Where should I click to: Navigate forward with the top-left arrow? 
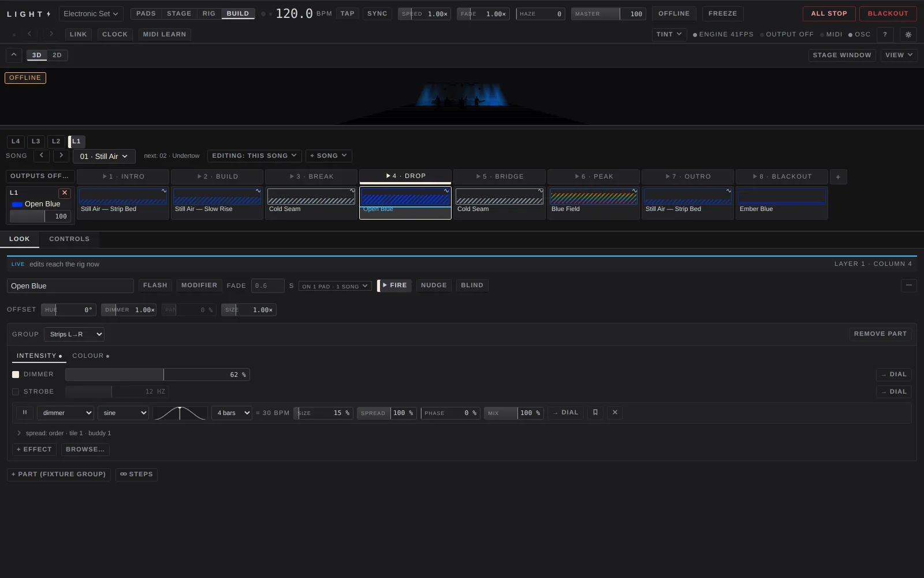pos(51,34)
